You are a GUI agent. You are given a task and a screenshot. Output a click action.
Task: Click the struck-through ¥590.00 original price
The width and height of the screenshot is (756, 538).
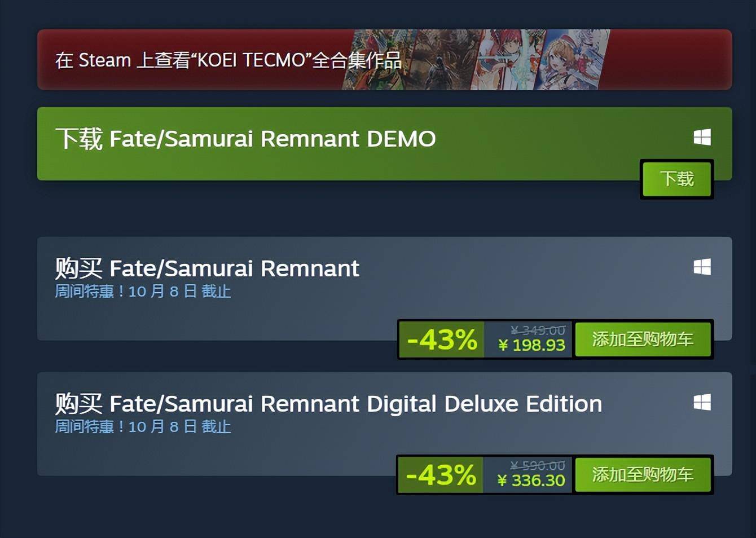[x=538, y=466]
